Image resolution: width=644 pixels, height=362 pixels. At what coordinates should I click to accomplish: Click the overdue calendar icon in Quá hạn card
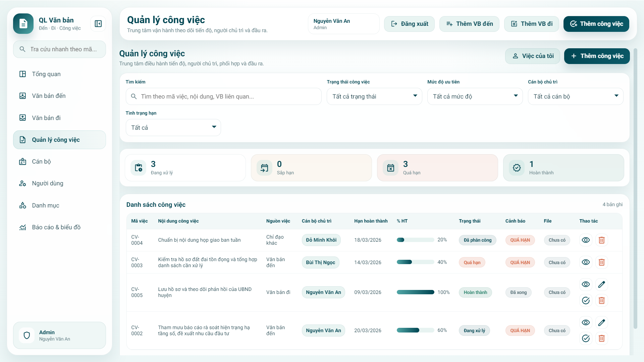tap(391, 168)
